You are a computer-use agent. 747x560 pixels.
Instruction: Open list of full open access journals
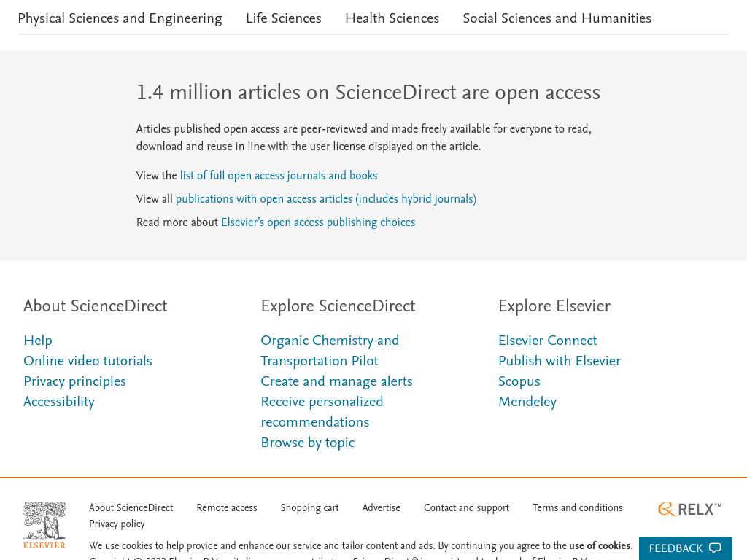pyautogui.click(x=279, y=176)
